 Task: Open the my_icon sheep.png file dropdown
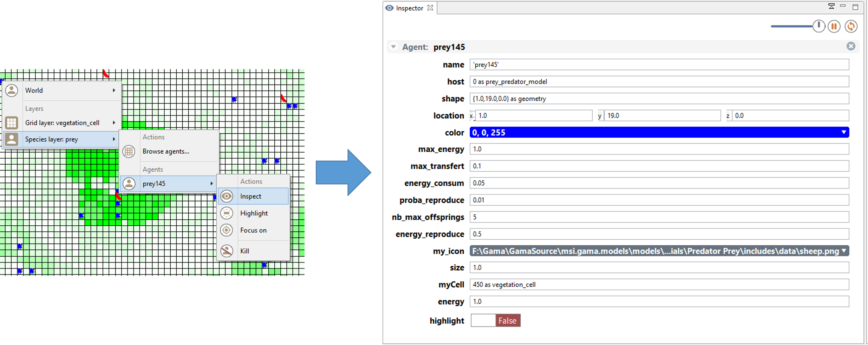tap(844, 251)
